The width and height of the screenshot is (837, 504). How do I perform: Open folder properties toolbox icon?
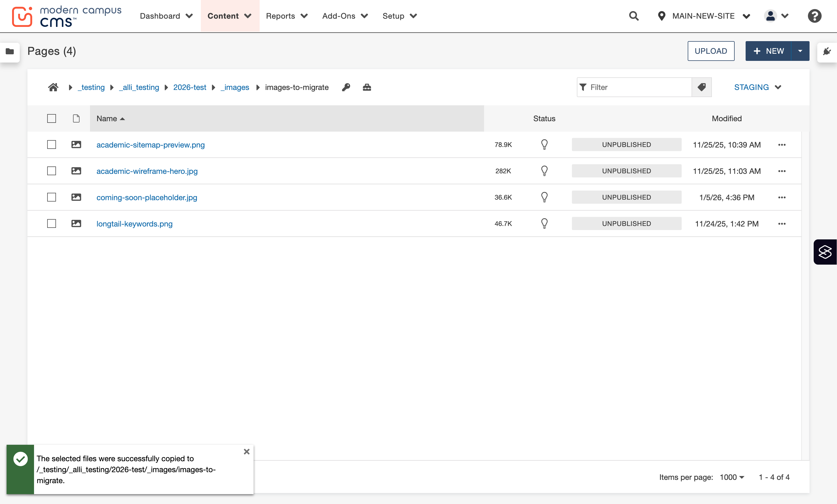coord(367,87)
